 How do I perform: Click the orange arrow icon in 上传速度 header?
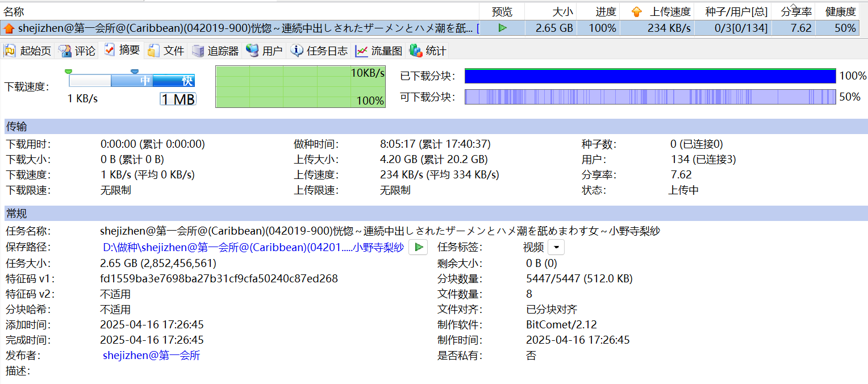pyautogui.click(x=637, y=11)
